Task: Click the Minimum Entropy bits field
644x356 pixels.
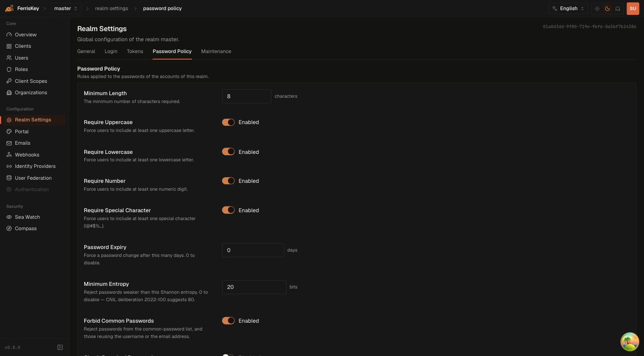Action: 254,287
